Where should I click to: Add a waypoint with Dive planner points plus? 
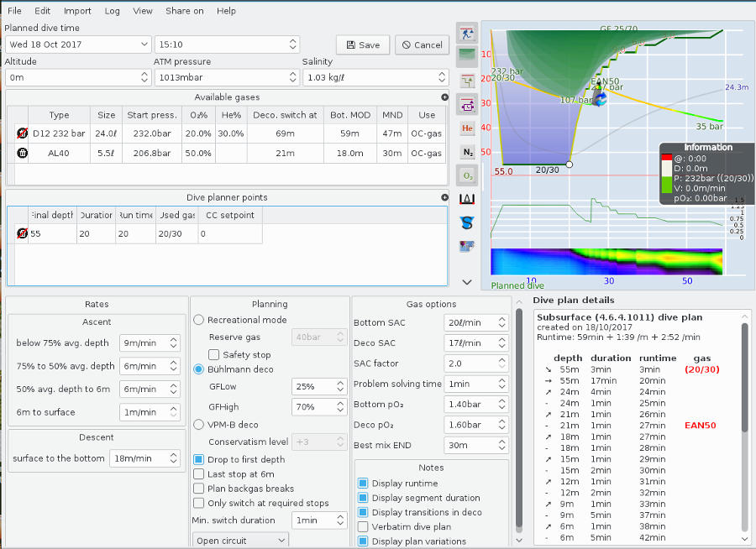[x=444, y=198]
